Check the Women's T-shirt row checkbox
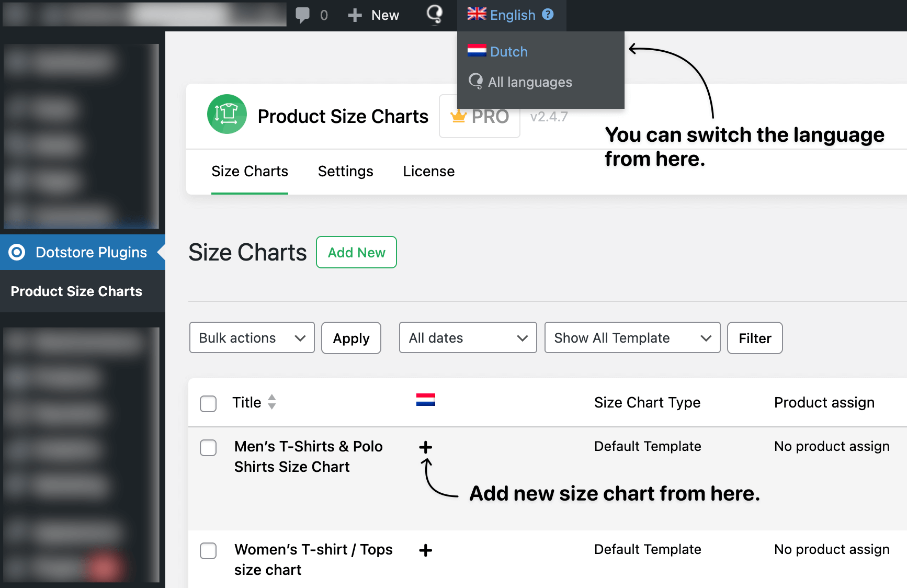The width and height of the screenshot is (907, 588). [208, 551]
